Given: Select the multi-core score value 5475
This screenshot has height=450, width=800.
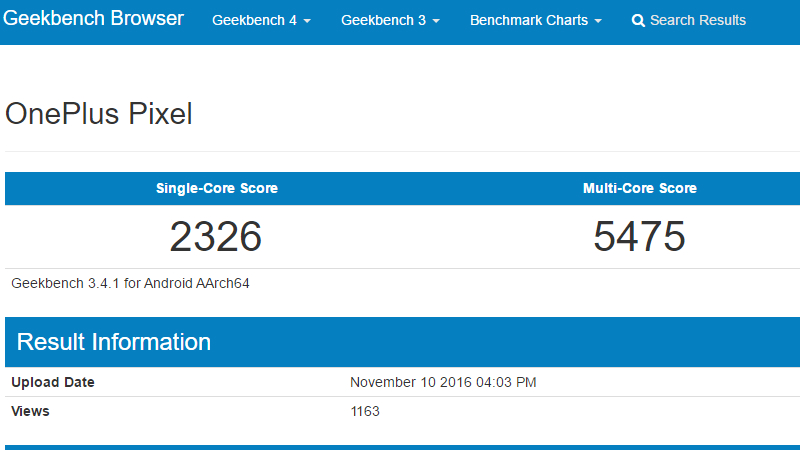Looking at the screenshot, I should [639, 236].
